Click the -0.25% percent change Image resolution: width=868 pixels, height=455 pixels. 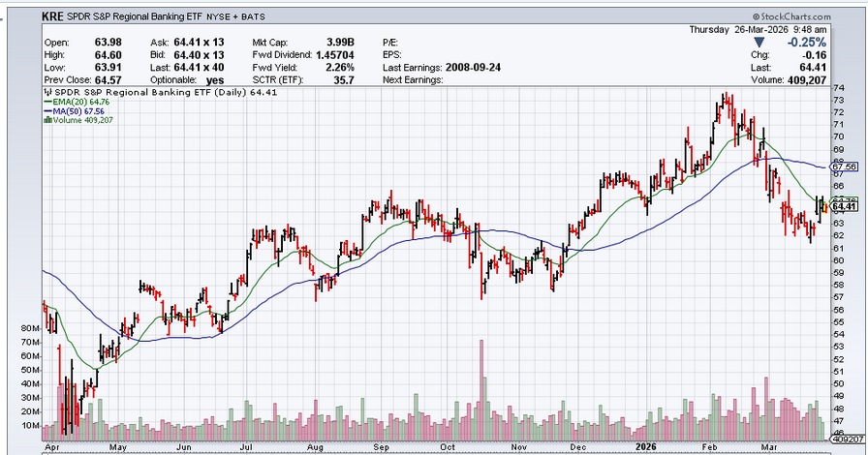click(x=807, y=43)
